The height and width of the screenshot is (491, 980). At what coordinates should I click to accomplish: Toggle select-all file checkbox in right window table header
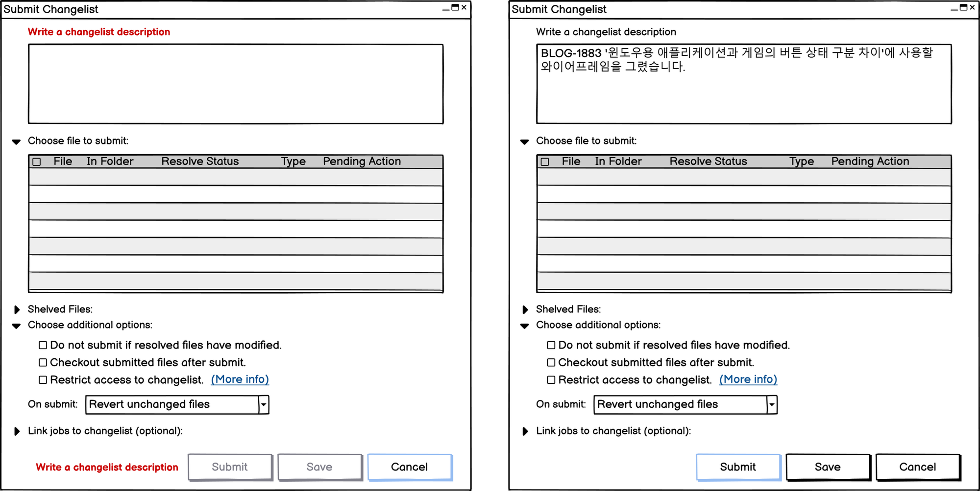pos(545,162)
